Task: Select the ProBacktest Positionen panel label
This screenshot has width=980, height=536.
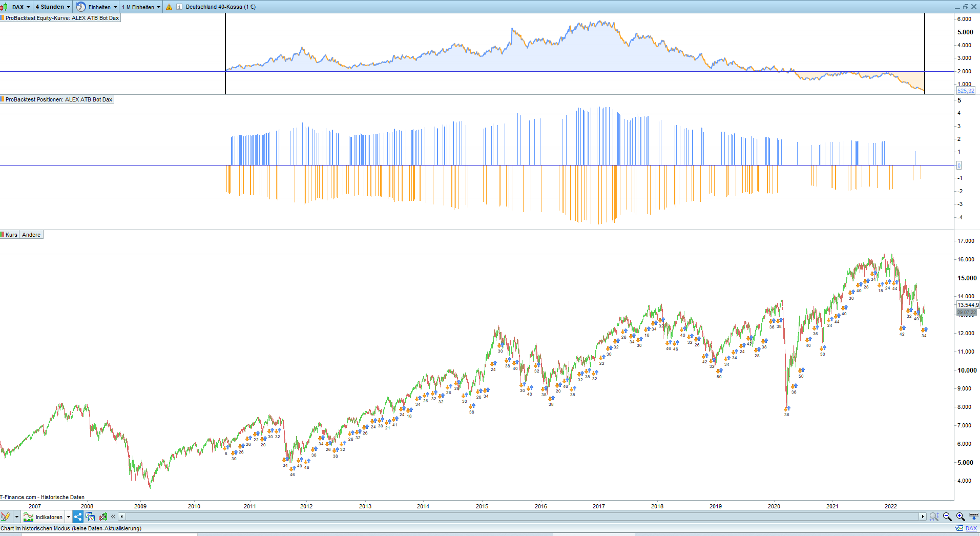Action: point(58,99)
